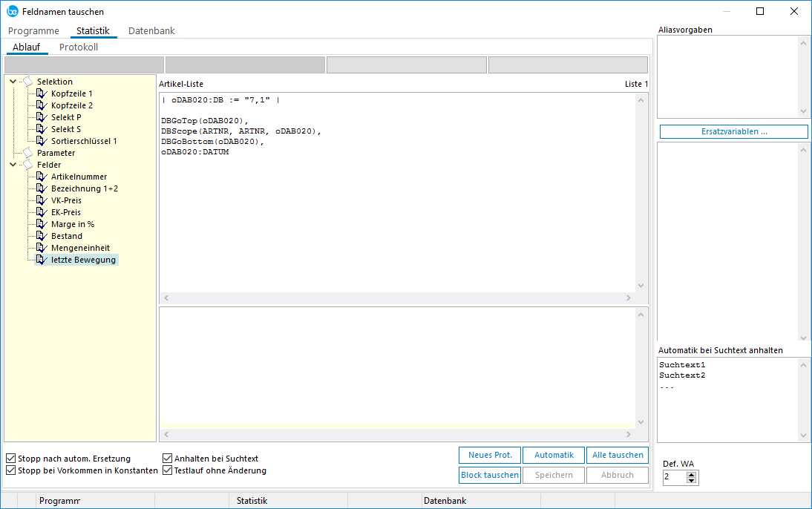Viewport: 812px width, 509px height.
Task: Click the icon next to Kopfzeile 1
Action: coord(42,93)
